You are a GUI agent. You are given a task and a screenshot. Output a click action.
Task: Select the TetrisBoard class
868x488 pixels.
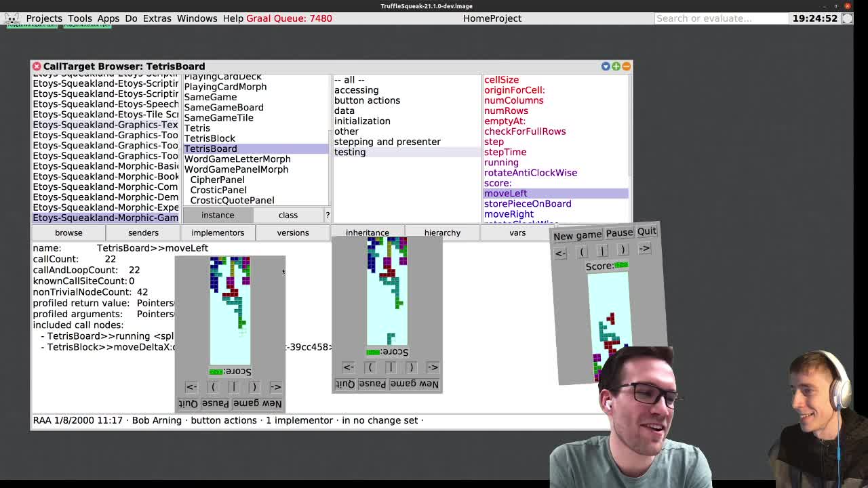pos(256,148)
